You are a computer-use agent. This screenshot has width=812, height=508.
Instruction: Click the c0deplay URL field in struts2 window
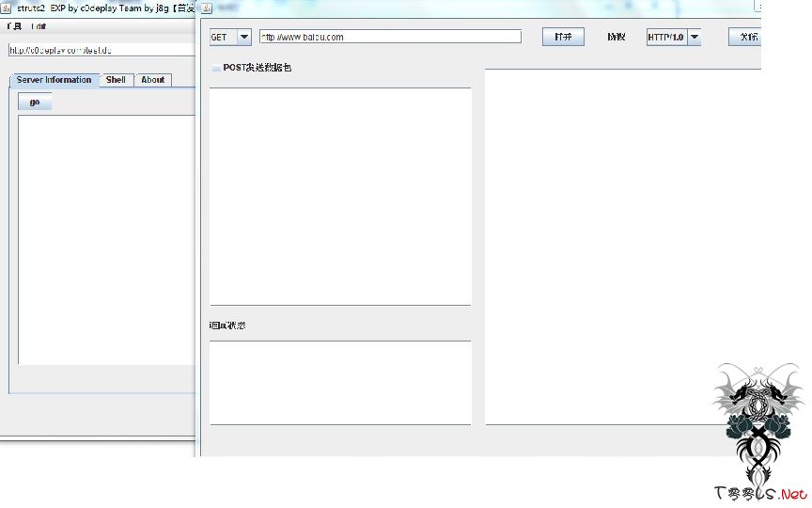102,50
